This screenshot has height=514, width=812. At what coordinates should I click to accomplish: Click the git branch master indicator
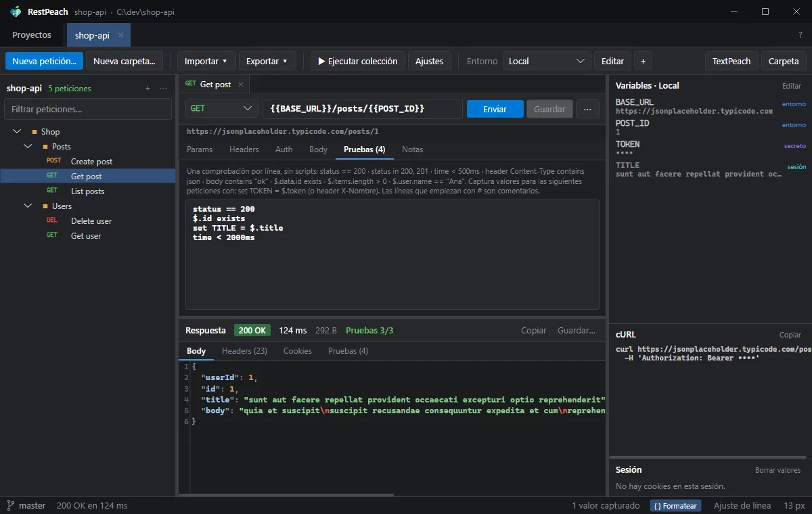pos(26,505)
